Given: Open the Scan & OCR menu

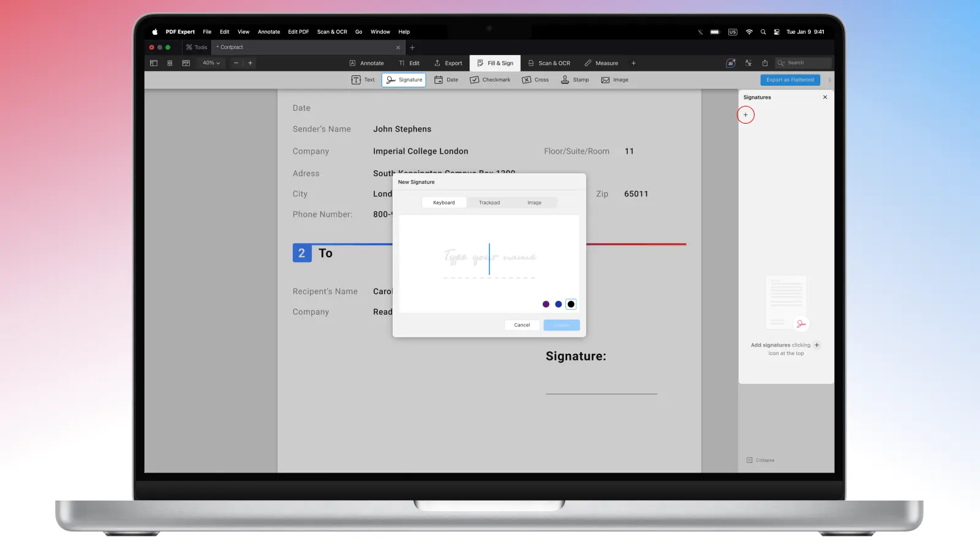Looking at the screenshot, I should click(x=332, y=32).
